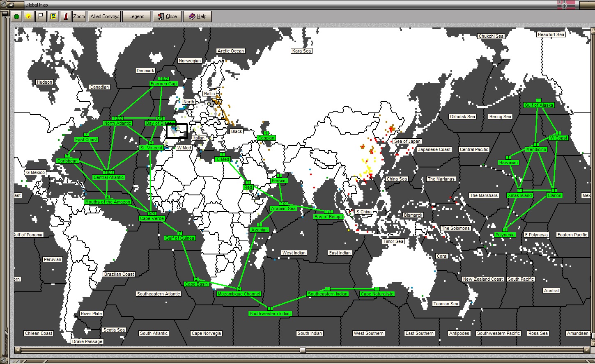Click the Arctic Ocean sea label
The image size is (595, 364).
[231, 51]
